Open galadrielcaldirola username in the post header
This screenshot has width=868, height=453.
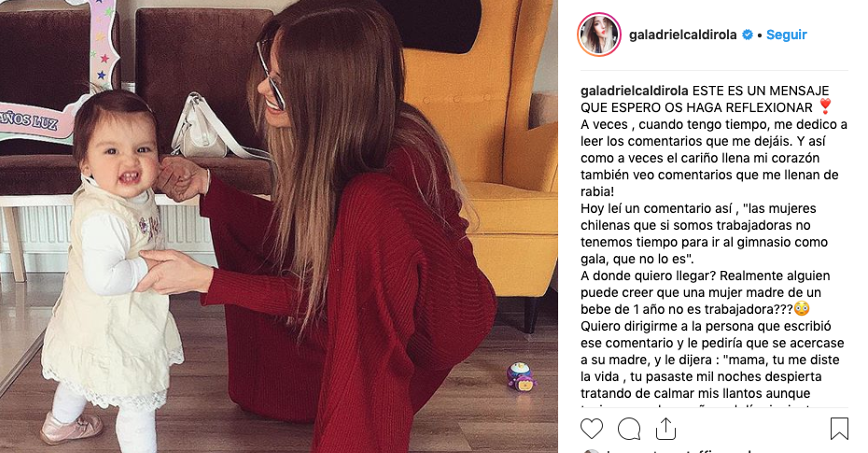point(682,35)
